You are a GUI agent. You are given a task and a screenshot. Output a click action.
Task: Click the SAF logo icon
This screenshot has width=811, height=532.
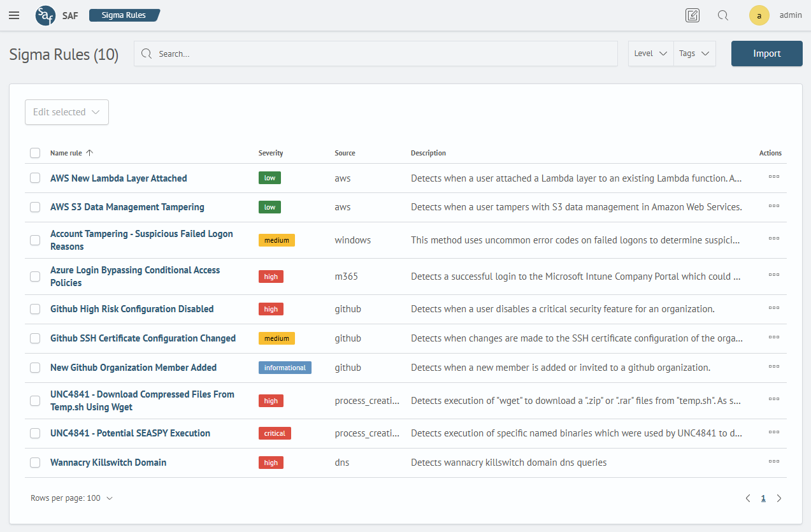pos(45,15)
